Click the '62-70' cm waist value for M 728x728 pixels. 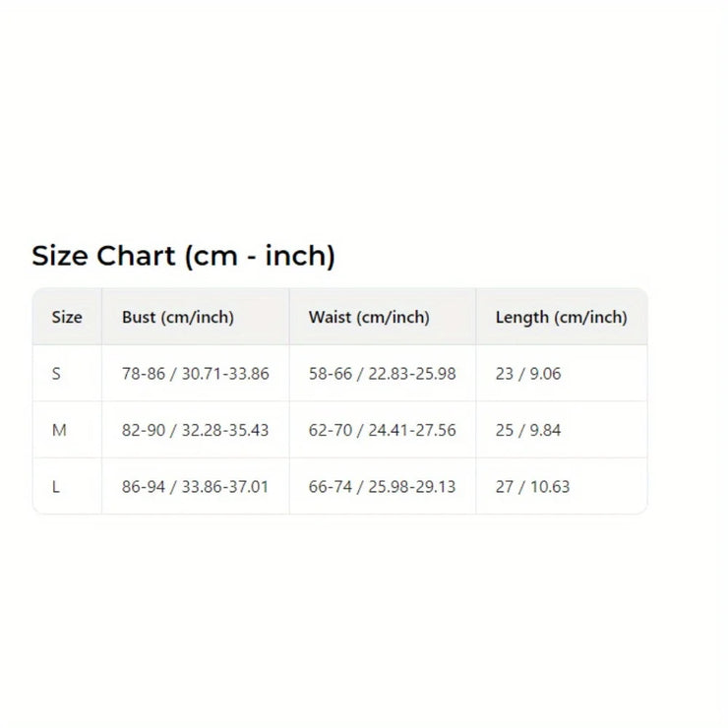tap(331, 430)
